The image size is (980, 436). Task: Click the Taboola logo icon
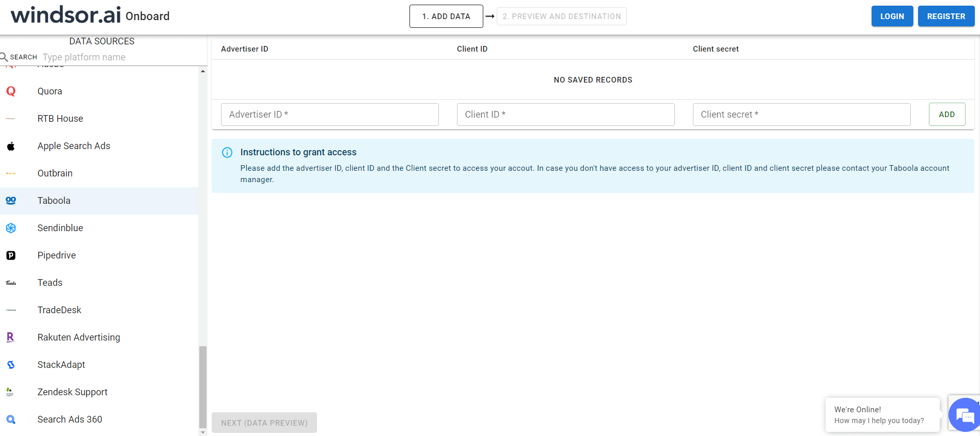pyautogui.click(x=11, y=201)
